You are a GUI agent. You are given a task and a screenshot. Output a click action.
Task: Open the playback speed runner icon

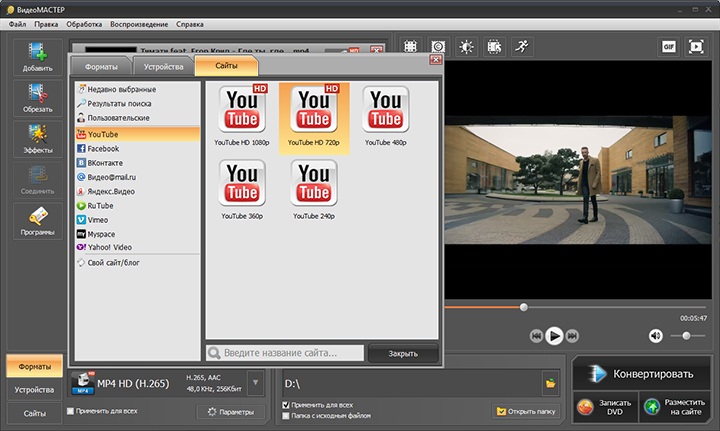click(x=522, y=46)
